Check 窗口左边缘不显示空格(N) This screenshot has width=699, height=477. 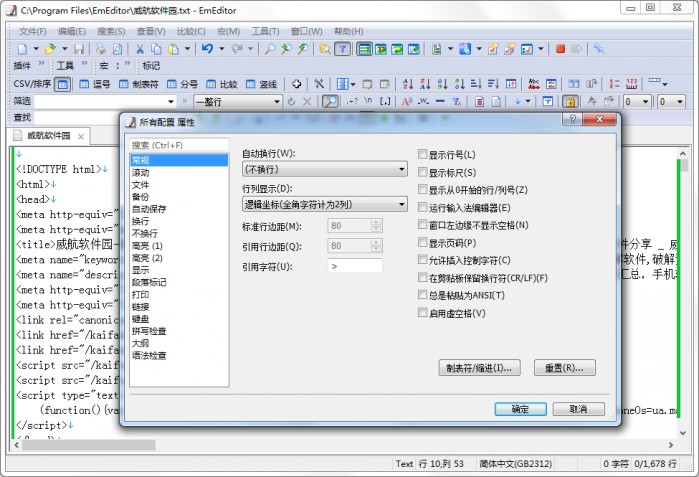[x=422, y=225]
